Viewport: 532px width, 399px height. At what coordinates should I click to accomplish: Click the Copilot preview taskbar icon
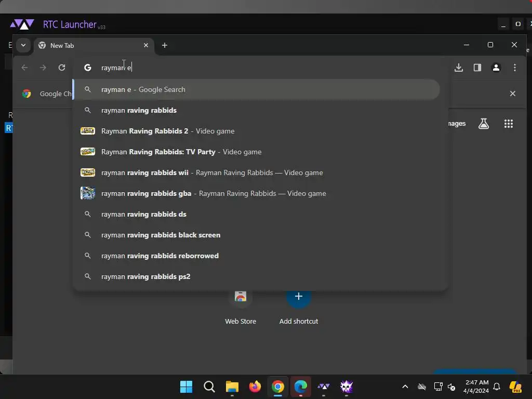pyautogui.click(x=515, y=387)
